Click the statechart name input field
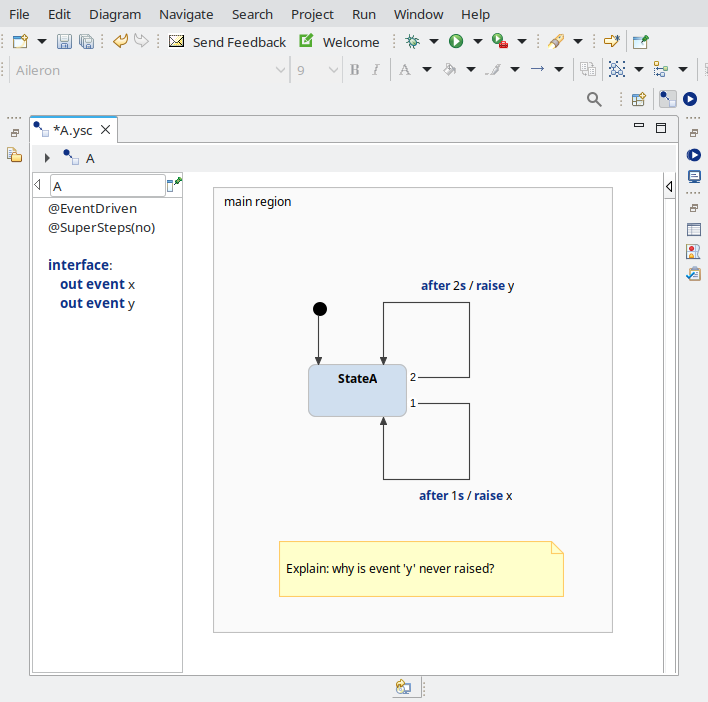Screen dimensions: 708x702 pyautogui.click(x=106, y=186)
